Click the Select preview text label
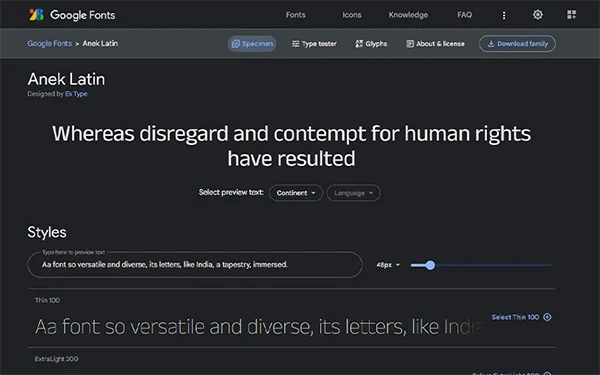Viewport: 600px width, 375px height. [x=231, y=192]
